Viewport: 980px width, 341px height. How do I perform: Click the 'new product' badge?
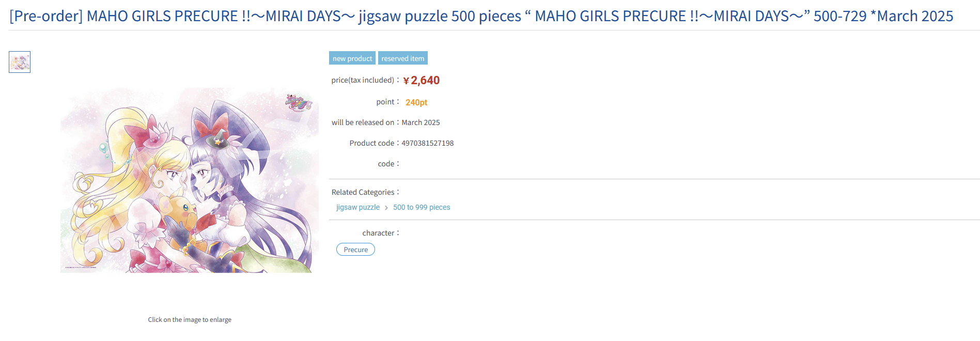pyautogui.click(x=352, y=58)
